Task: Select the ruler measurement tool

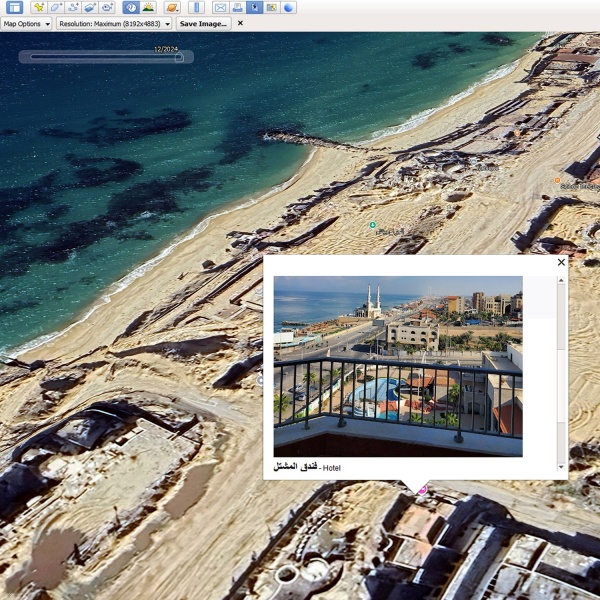Action: [x=196, y=7]
